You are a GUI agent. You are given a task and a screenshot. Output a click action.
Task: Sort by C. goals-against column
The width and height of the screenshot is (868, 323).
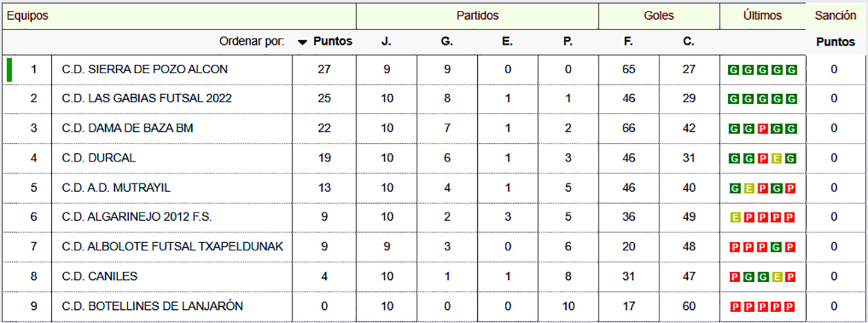pyautogui.click(x=688, y=42)
